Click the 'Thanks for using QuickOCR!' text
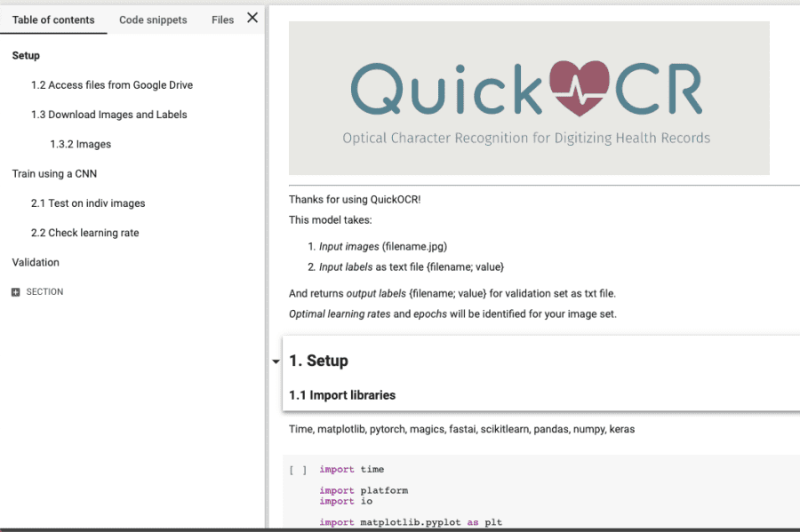Screen dimensions: 800x532 [355, 199]
